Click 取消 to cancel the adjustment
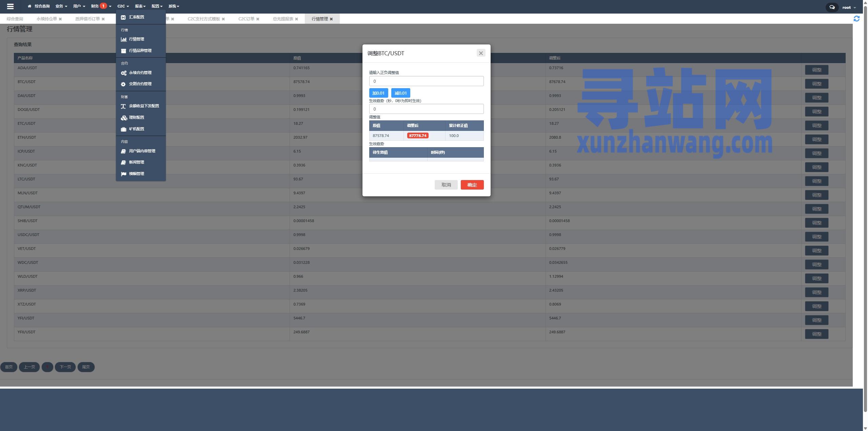This screenshot has height=431, width=868. (446, 185)
